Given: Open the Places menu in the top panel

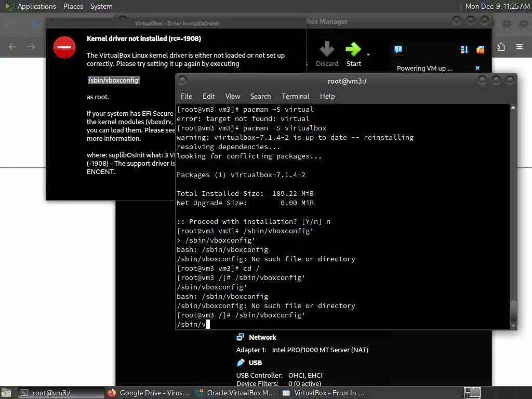Looking at the screenshot, I should point(73,6).
